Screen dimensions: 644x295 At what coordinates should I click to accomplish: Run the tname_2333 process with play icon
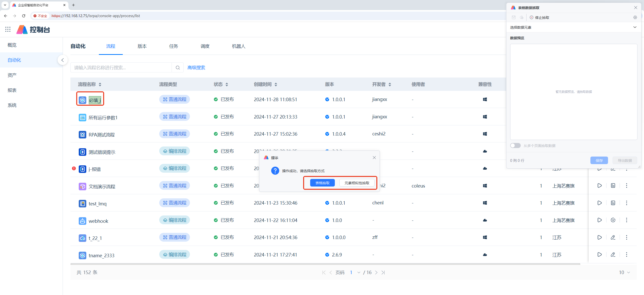pyautogui.click(x=600, y=254)
